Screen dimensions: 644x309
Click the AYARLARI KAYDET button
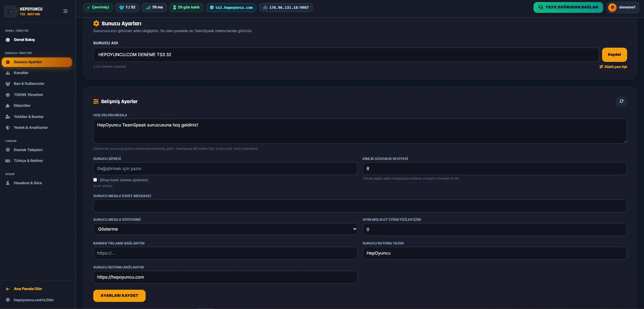tap(119, 296)
